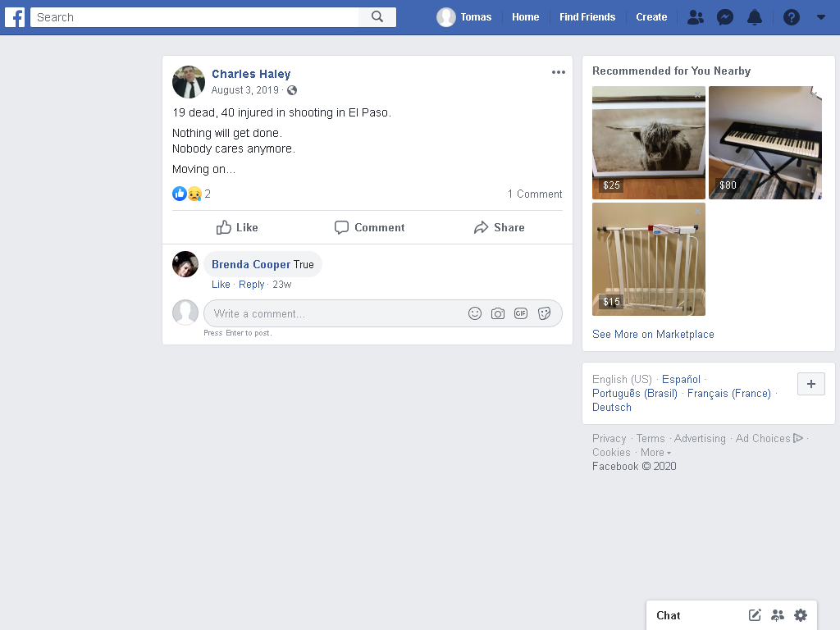Add another language with plus button

[811, 384]
